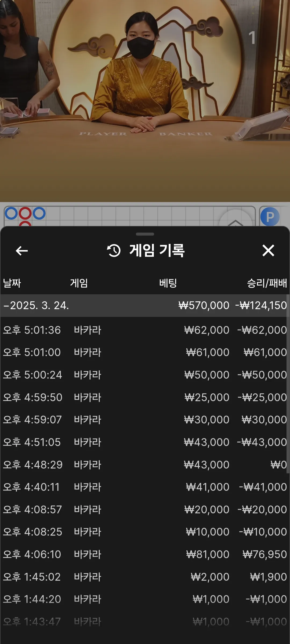This screenshot has height=644, width=290.
Task: Open the 오후 4:48:29 record with ₩0 result
Action: click(145, 465)
